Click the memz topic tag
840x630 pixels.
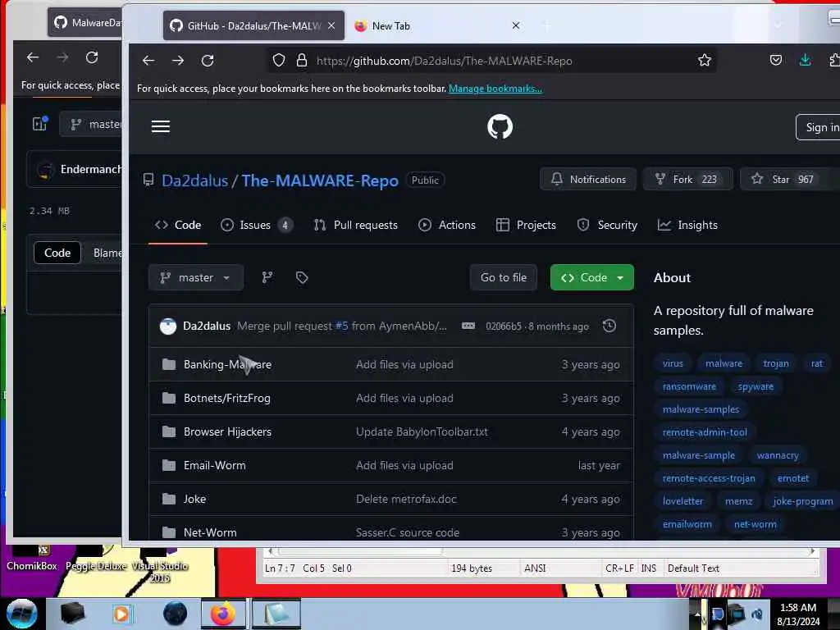(x=739, y=501)
